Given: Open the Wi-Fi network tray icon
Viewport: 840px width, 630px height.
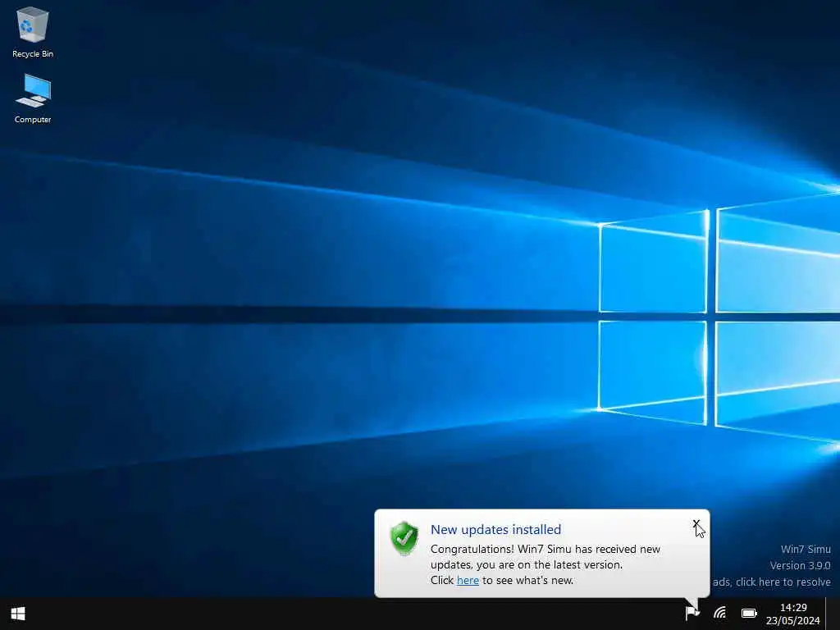Looking at the screenshot, I should pos(720,613).
